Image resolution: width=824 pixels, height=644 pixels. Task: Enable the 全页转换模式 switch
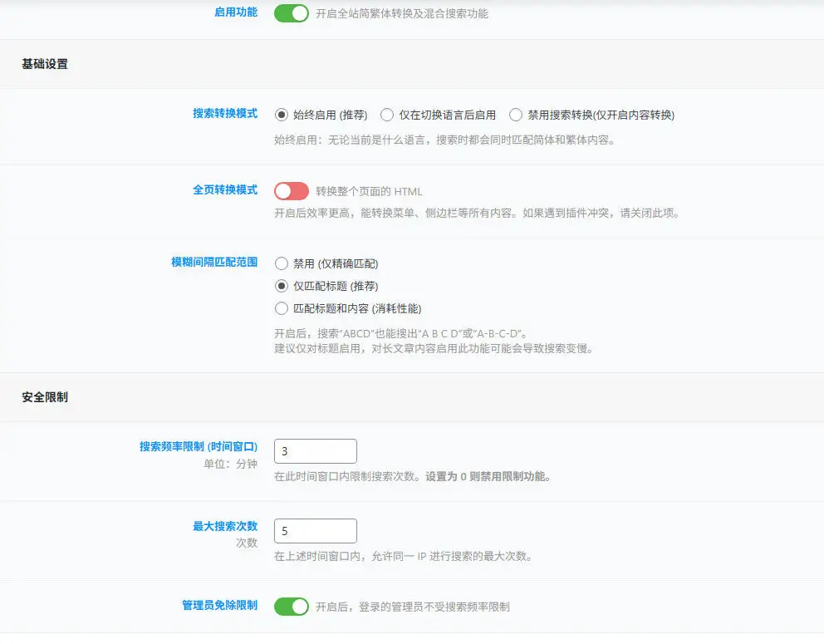tap(291, 190)
